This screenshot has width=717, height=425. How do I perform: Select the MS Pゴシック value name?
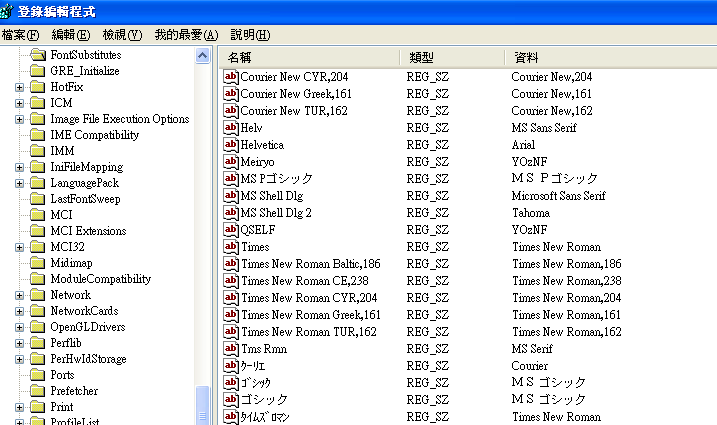tap(277, 178)
